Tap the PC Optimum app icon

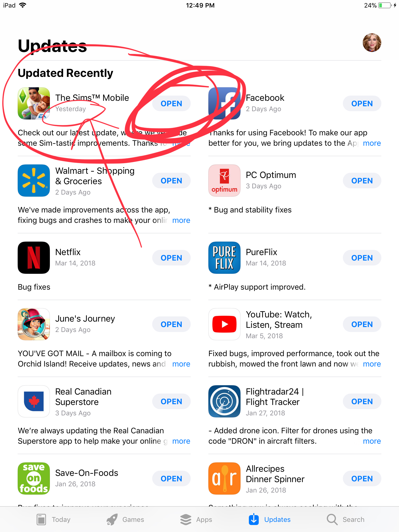coord(224,181)
